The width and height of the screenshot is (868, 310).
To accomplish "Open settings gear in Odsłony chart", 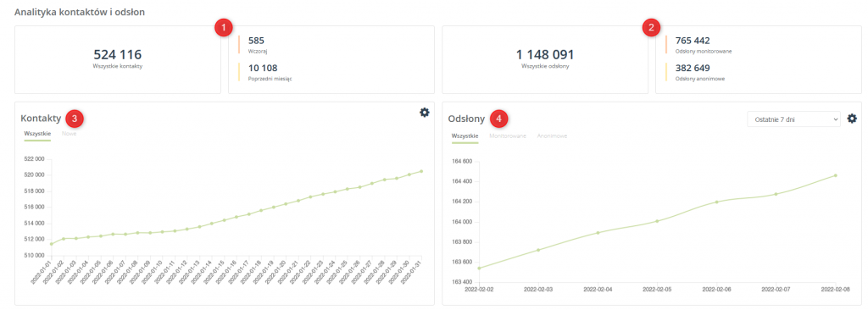I will pos(852,119).
